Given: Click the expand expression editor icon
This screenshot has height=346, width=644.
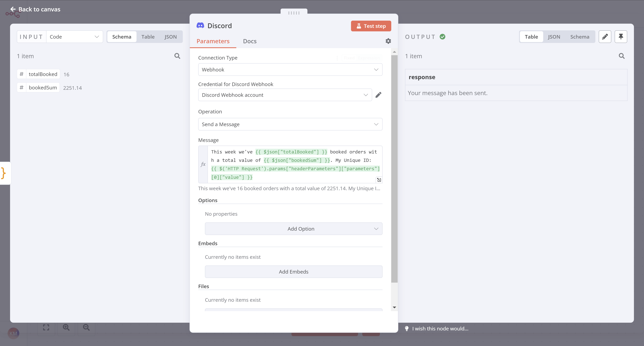Looking at the screenshot, I should [x=379, y=180].
